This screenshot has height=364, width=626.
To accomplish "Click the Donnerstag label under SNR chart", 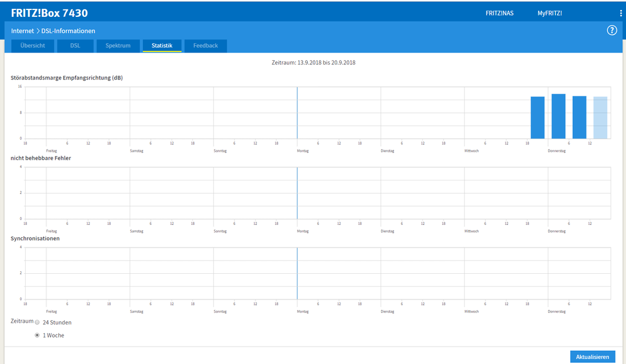I will click(x=556, y=151).
